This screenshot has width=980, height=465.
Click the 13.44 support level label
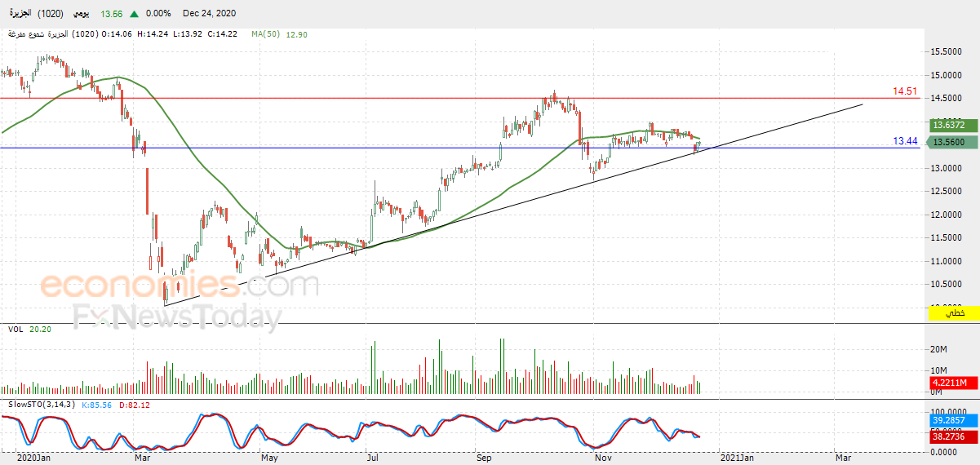click(906, 141)
